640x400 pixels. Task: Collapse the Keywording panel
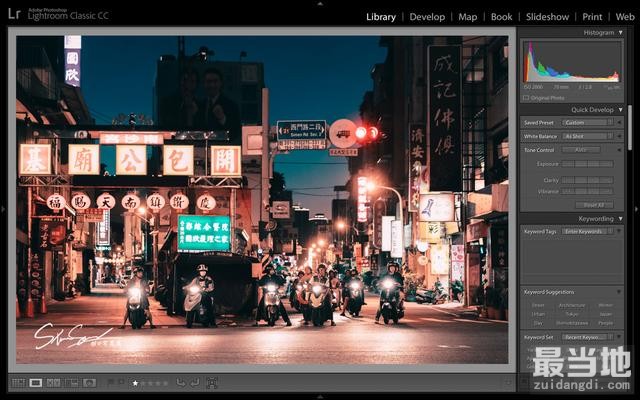tap(620, 218)
